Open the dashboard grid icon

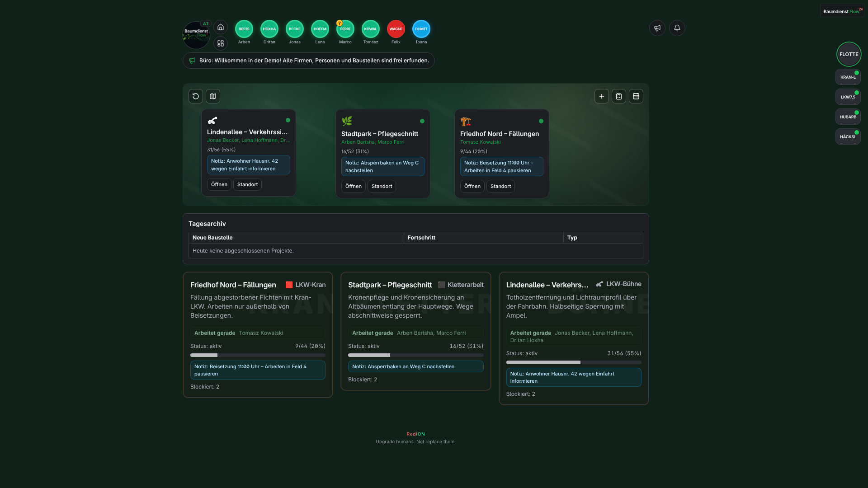221,43
